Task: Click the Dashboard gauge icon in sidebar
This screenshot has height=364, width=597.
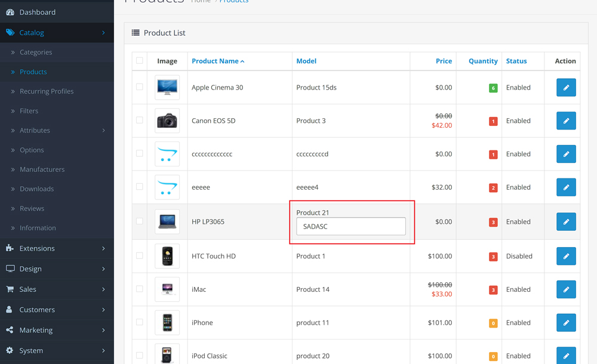Action: coord(10,12)
